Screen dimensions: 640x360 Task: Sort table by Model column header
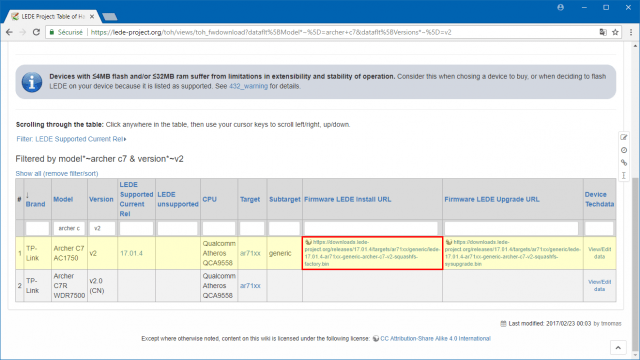coord(63,199)
